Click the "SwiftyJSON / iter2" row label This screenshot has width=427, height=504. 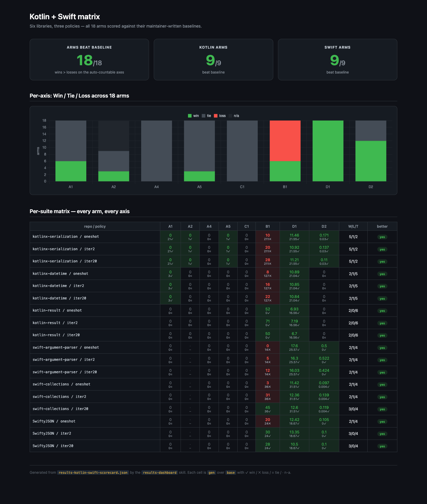[x=52, y=433]
